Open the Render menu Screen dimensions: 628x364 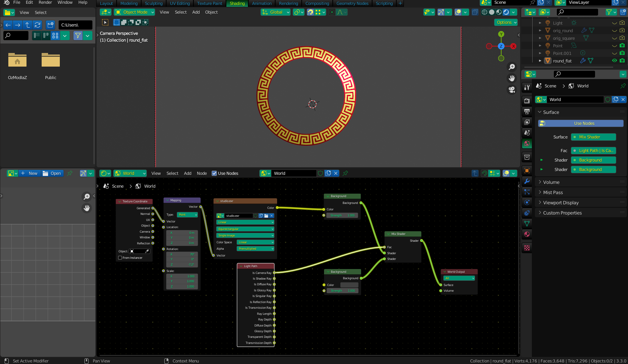click(45, 3)
